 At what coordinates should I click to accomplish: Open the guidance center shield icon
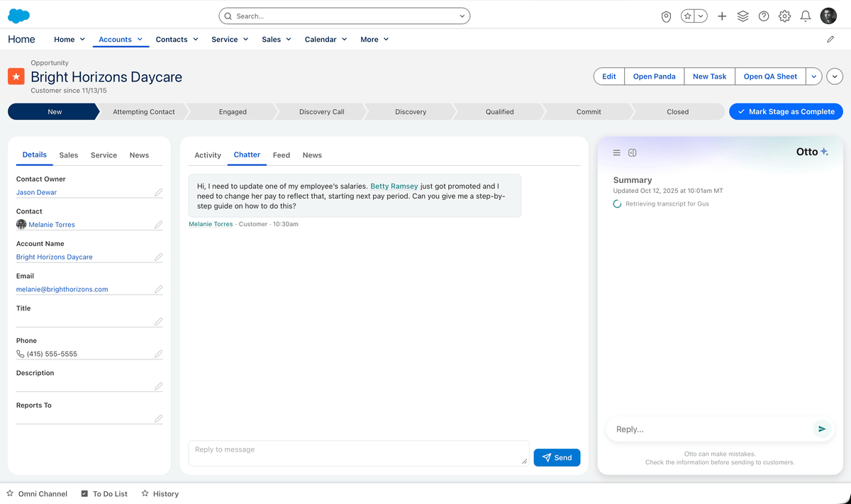coord(666,16)
